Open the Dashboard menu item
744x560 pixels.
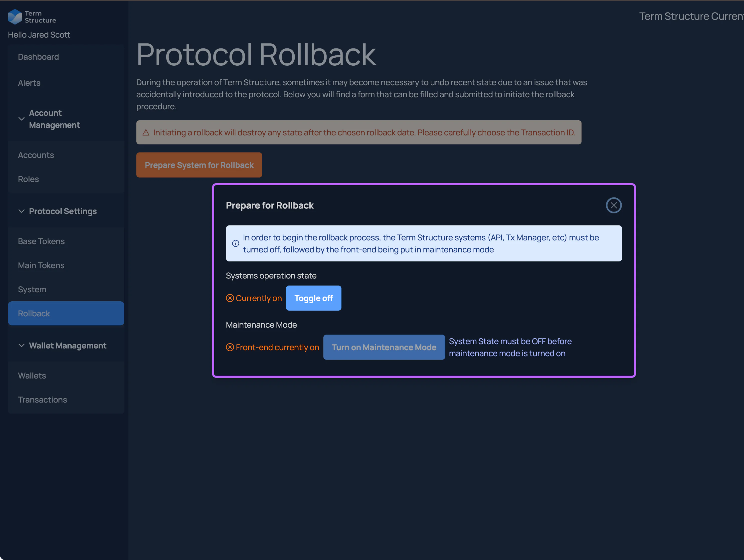(x=66, y=57)
